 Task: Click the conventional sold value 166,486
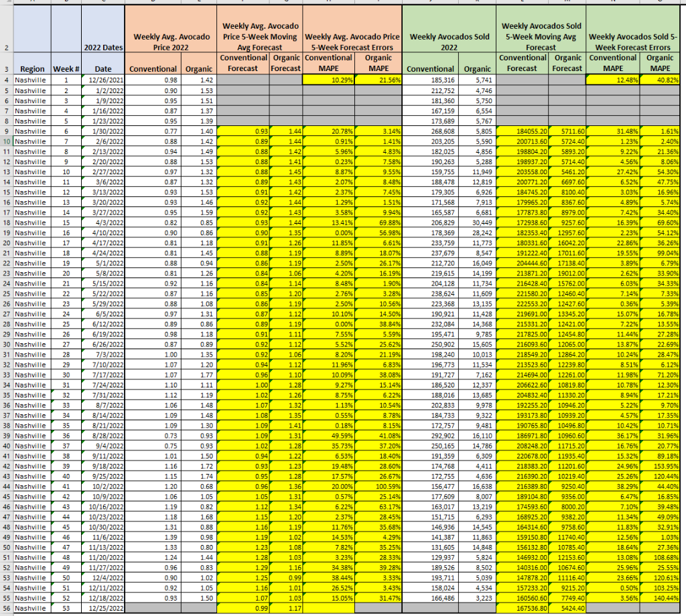431,598
